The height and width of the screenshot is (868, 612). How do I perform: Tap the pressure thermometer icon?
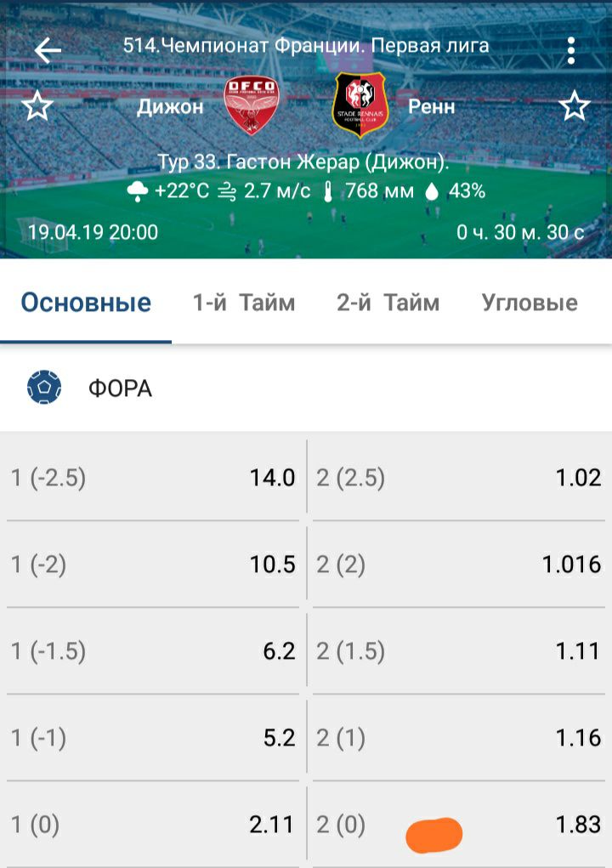(x=327, y=192)
